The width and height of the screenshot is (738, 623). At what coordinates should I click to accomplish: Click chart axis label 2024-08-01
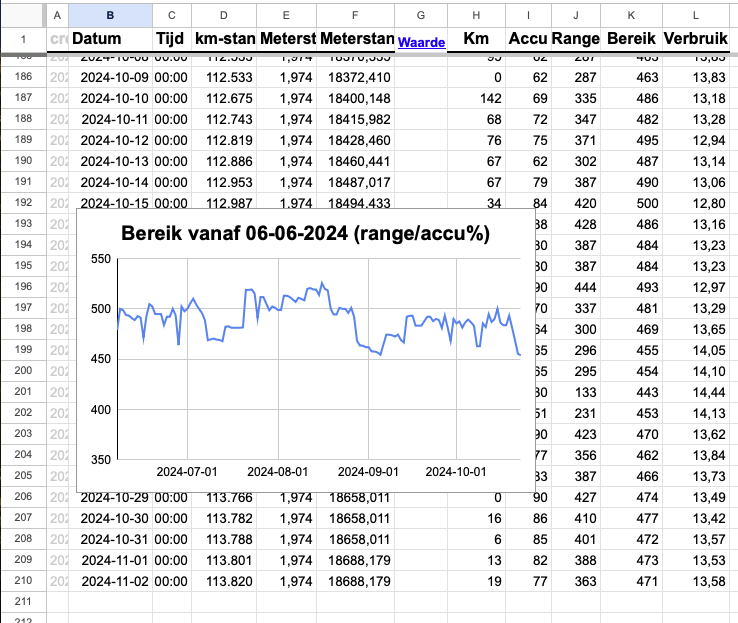point(278,471)
